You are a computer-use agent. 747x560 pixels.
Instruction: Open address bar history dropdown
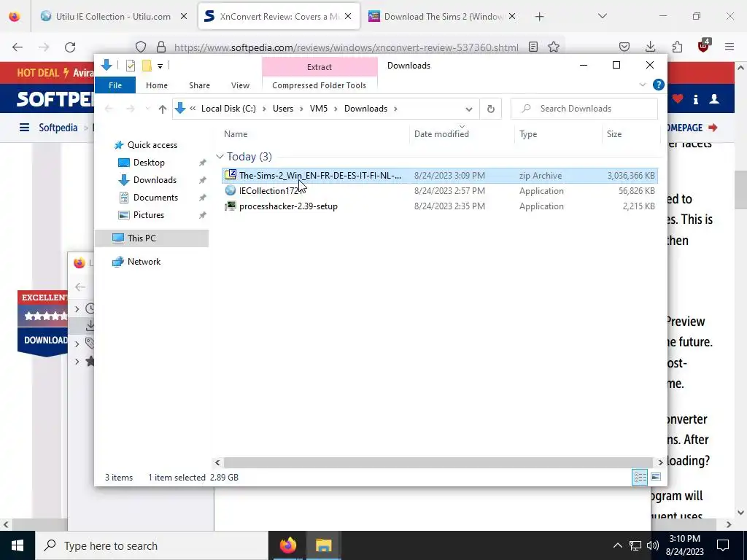tap(469, 109)
